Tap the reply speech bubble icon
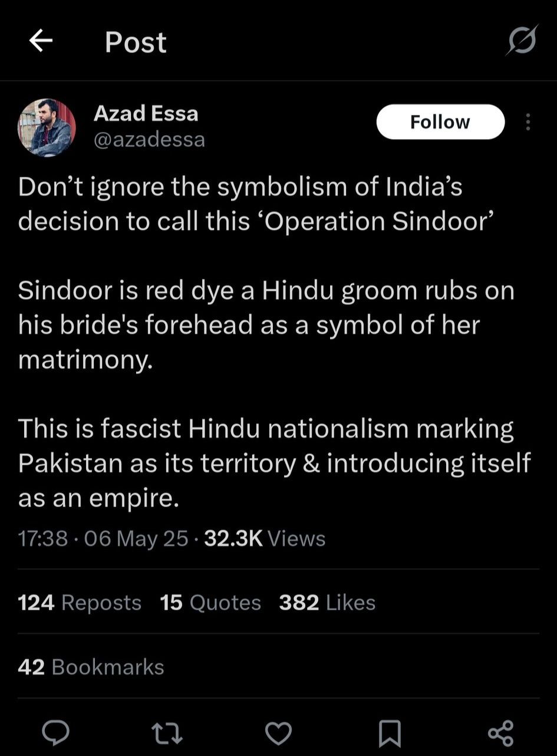 coord(56,733)
